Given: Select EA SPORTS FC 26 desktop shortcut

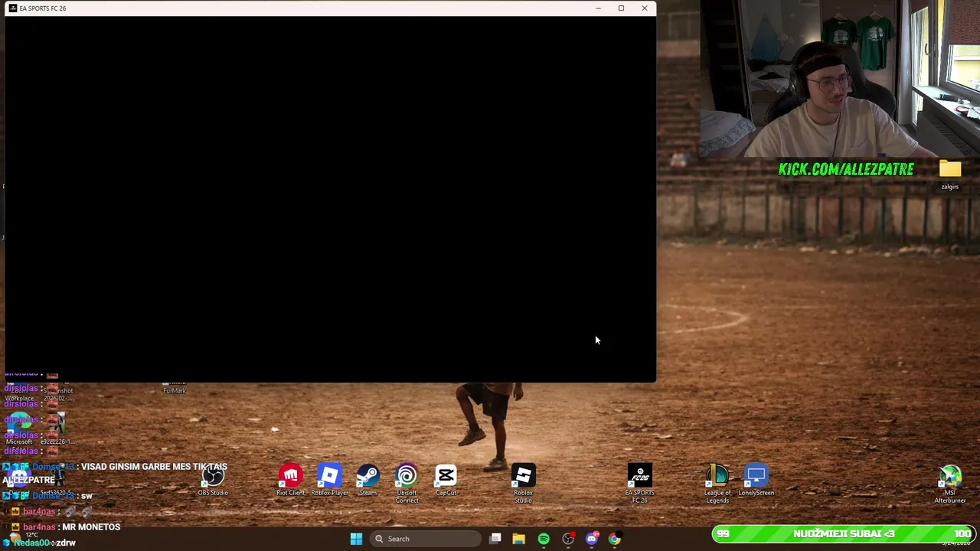Looking at the screenshot, I should (x=639, y=484).
